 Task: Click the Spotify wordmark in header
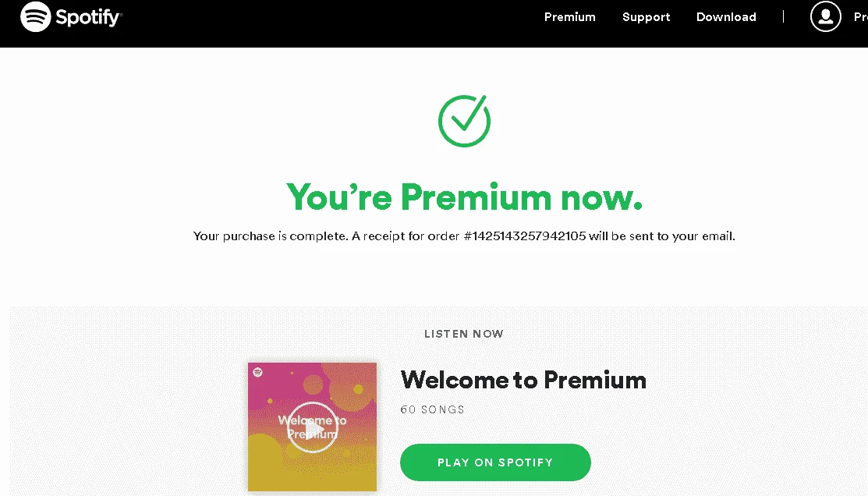point(88,17)
